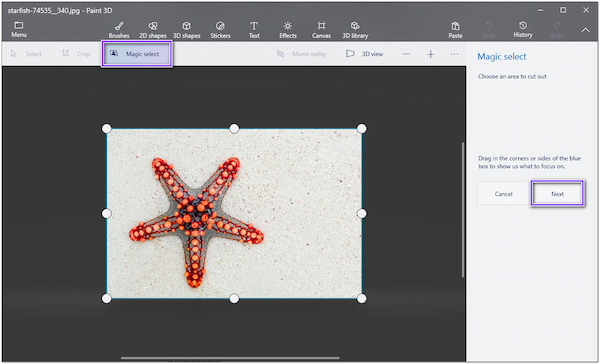Click the bottom-right selection corner handle
The height and width of the screenshot is (364, 600).
pyautogui.click(x=362, y=299)
